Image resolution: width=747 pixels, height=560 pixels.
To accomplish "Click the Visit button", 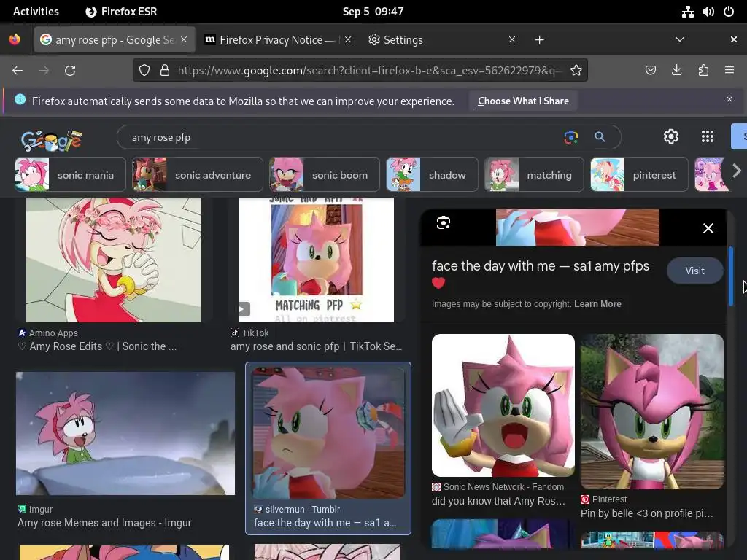I will pos(694,271).
